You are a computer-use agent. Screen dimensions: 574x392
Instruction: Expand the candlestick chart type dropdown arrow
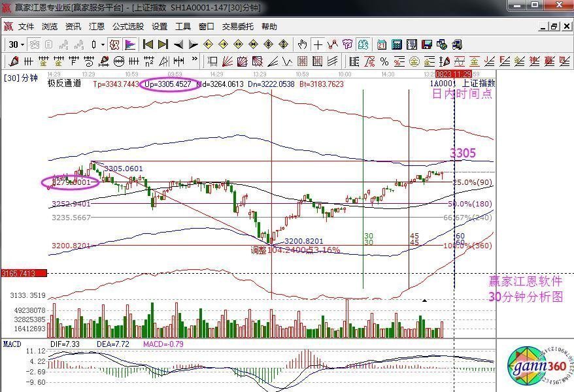(103, 45)
